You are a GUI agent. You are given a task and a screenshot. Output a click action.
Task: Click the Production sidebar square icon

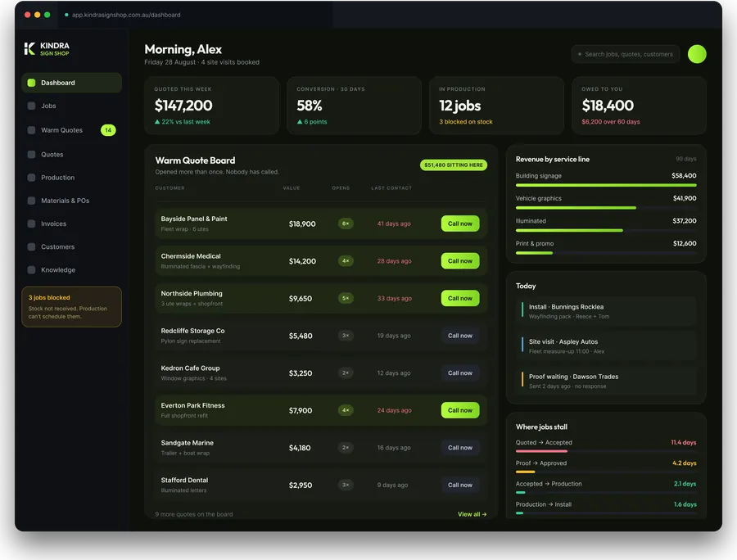click(x=31, y=178)
